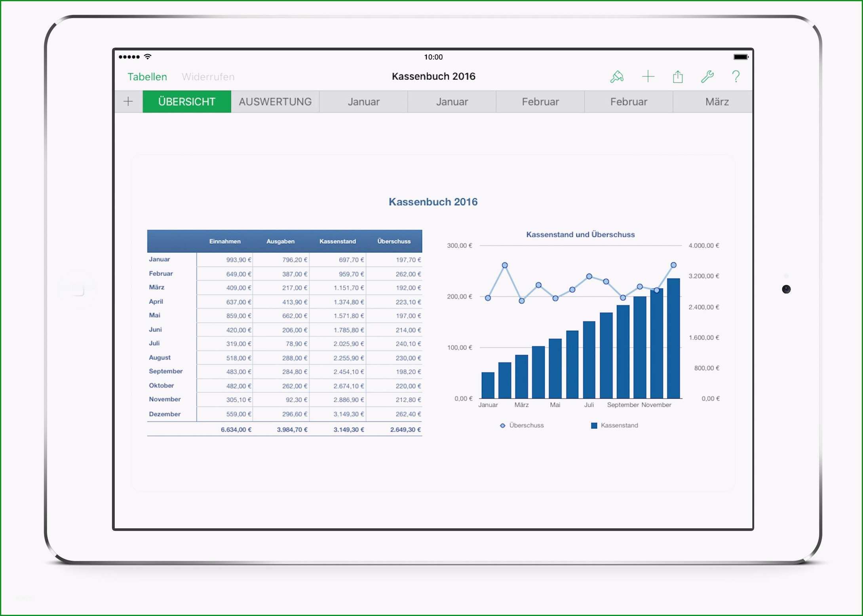Select cell 2.255,90 € in August row
Screen dimensions: 863x616
tap(338, 358)
